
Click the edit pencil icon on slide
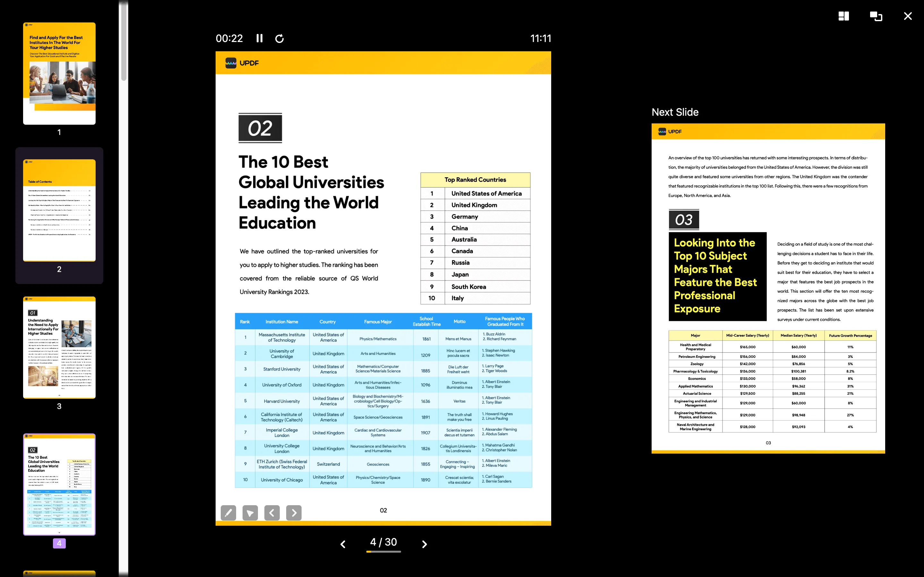click(228, 513)
